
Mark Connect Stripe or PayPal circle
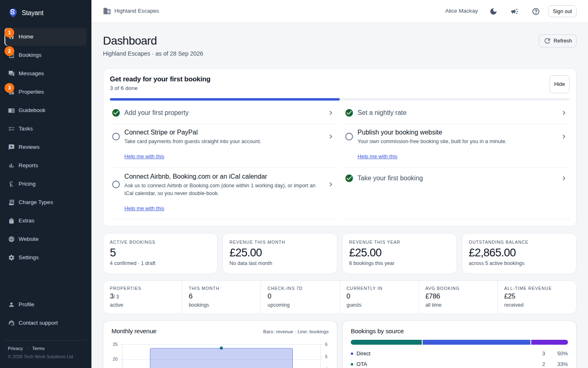point(116,137)
